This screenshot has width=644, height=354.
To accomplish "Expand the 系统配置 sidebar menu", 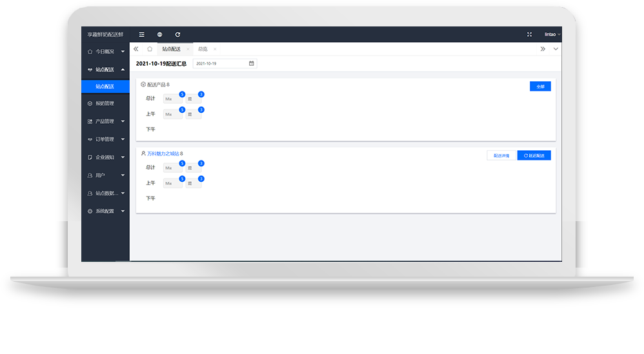I will tap(106, 211).
